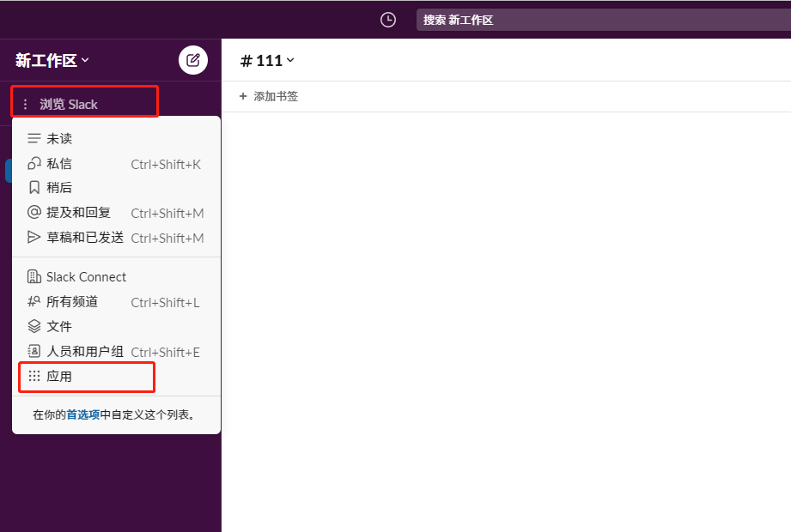Click the Ctrl+Shift+L shortcut text
This screenshot has width=791, height=532.
click(166, 302)
